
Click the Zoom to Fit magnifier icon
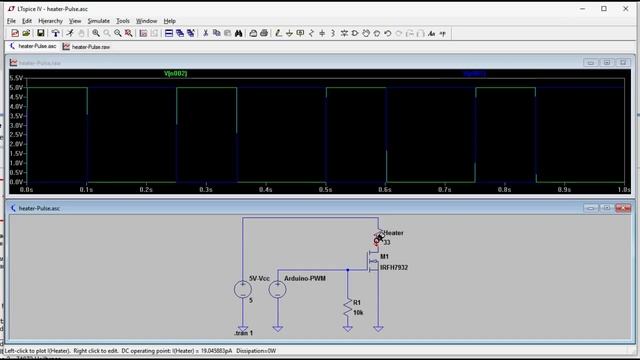[129, 33]
